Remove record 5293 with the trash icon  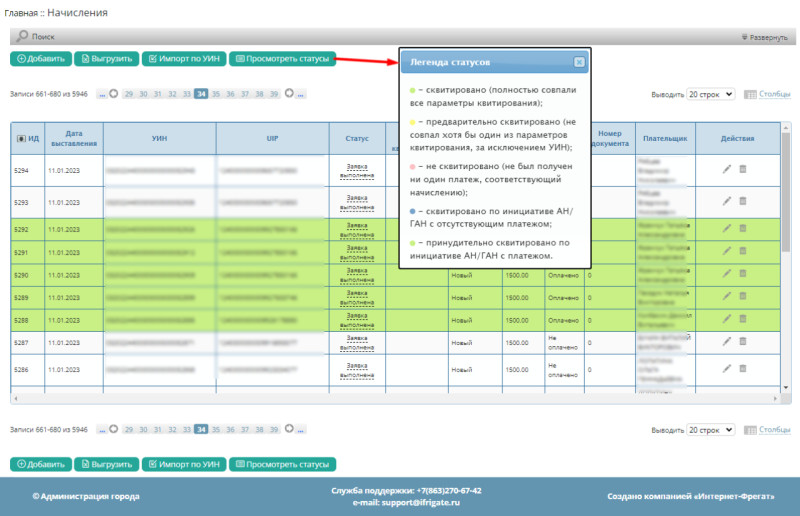pos(742,200)
